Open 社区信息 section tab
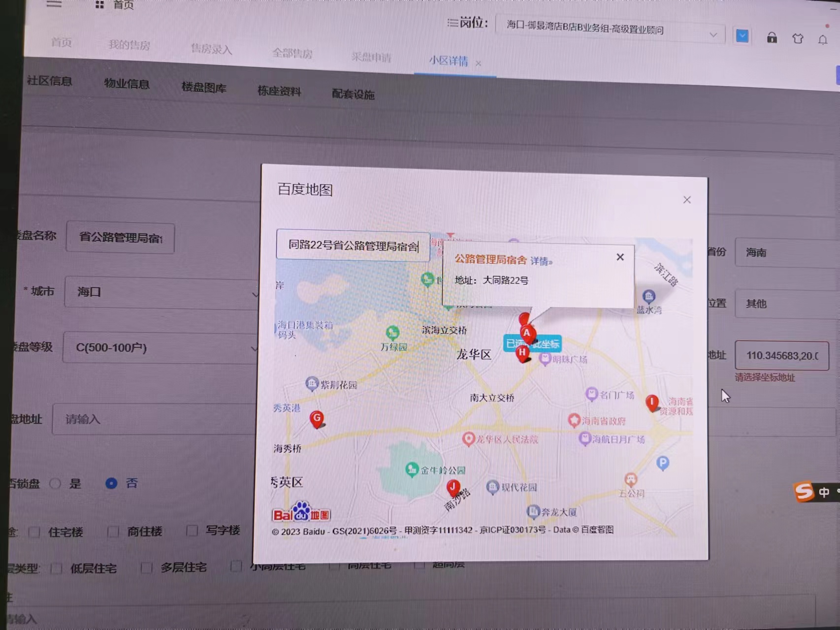 49,81
